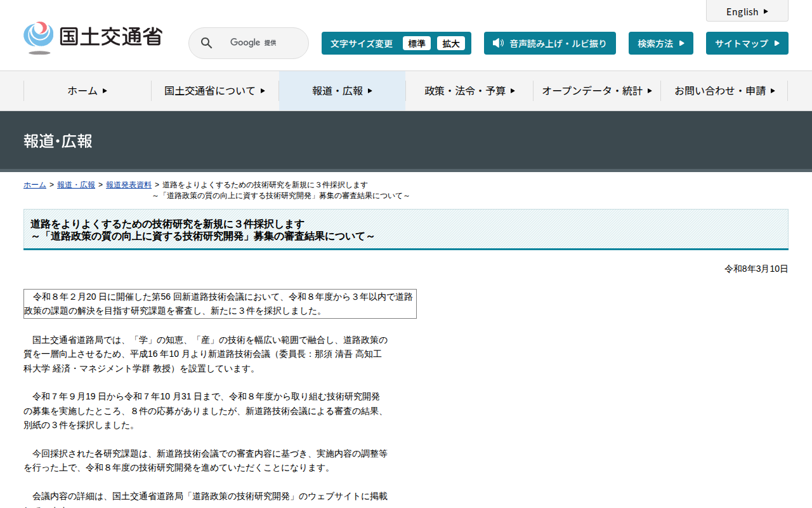Expand the ホーム navigation menu
Viewport: 812px width, 508px height.
pos(88,91)
